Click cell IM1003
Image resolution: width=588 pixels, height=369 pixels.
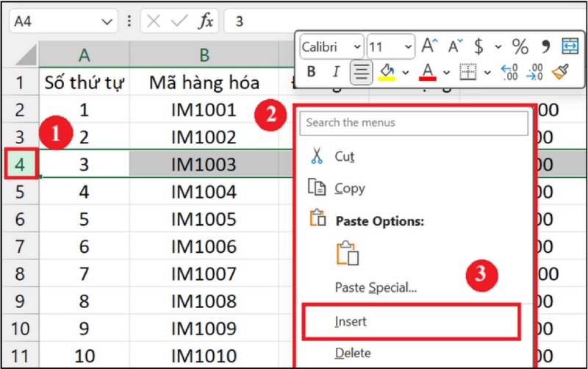(204, 164)
